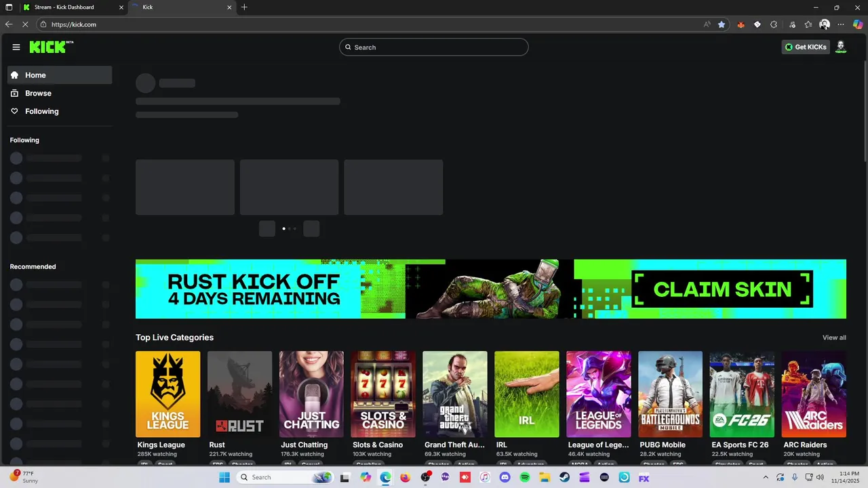Open a new browser tab
868x488 pixels.
[x=244, y=7]
